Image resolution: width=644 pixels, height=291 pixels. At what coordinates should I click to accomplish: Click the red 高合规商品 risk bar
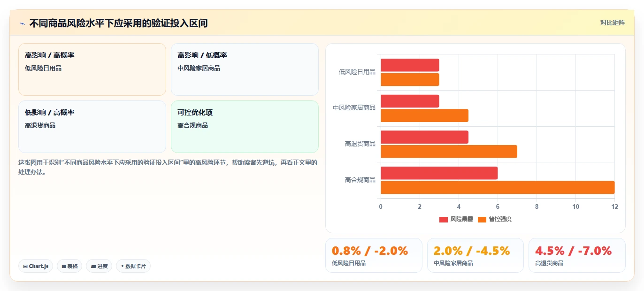439,173
